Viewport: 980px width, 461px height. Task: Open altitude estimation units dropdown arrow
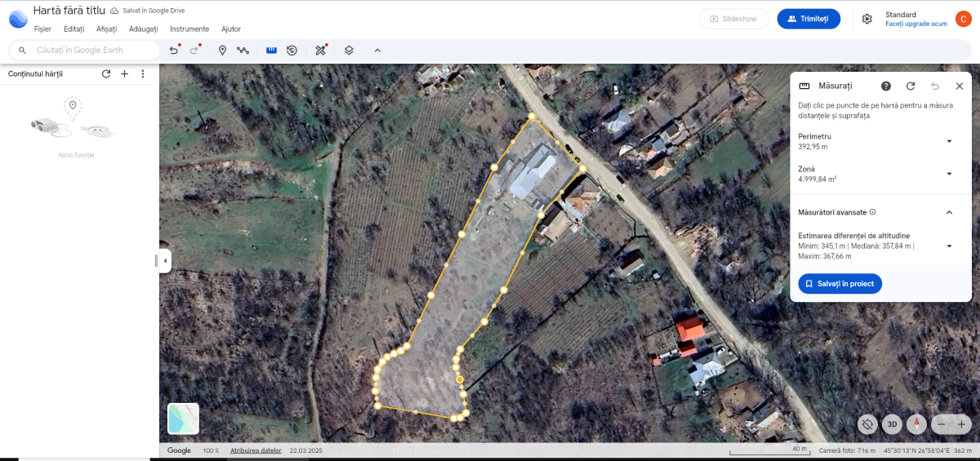coord(949,246)
